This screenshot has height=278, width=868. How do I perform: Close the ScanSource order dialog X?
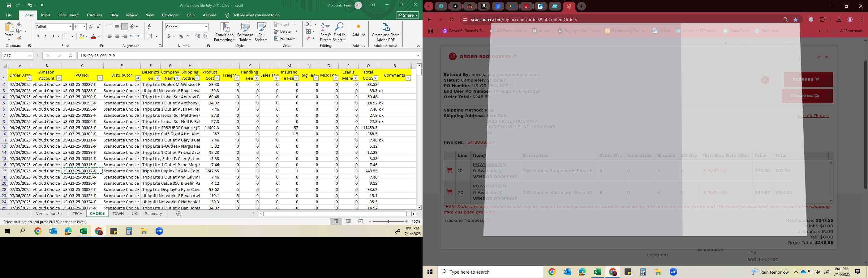click(x=826, y=57)
